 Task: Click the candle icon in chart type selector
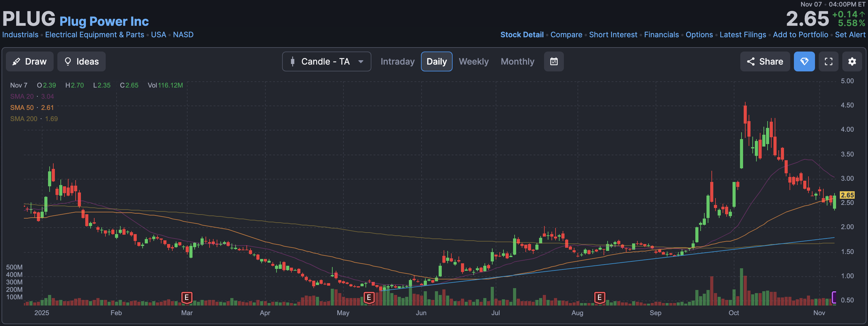tap(292, 61)
